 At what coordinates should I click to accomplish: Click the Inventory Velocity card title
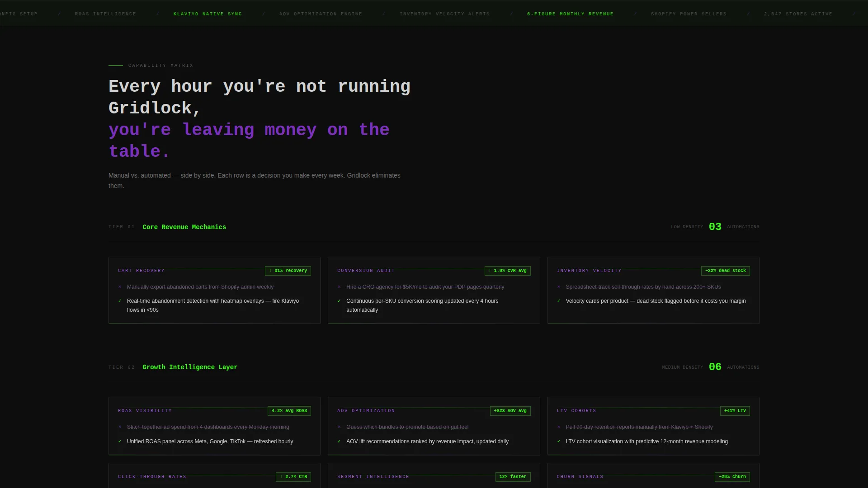point(589,271)
